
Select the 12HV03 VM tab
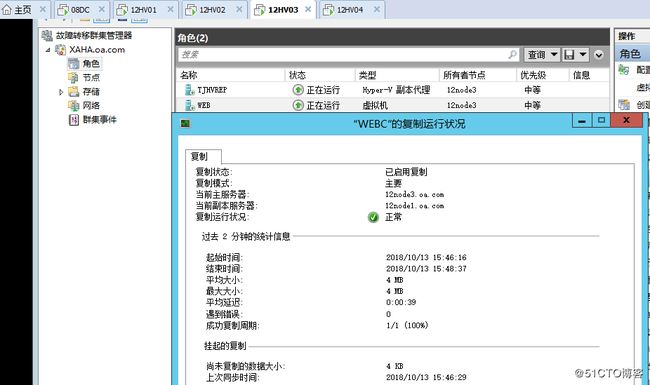click(x=283, y=10)
